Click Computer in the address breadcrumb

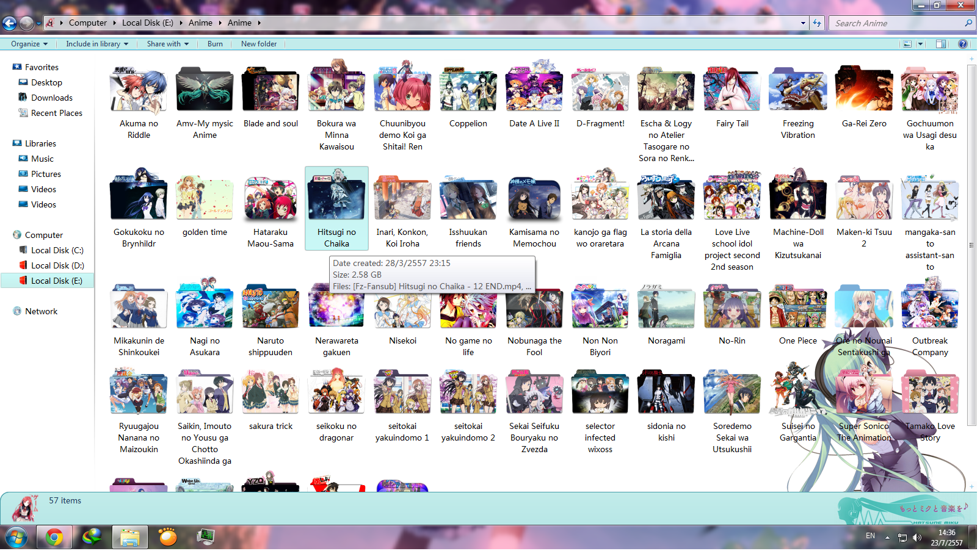(88, 23)
